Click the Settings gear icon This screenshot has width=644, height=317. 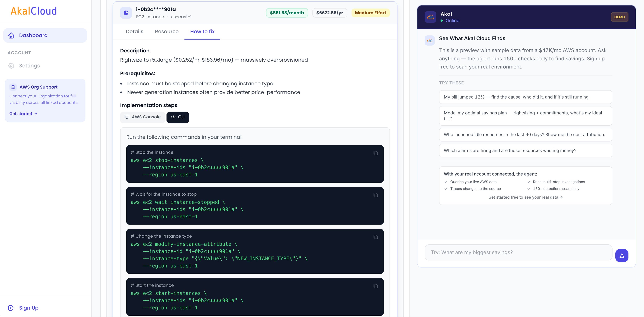[11, 66]
